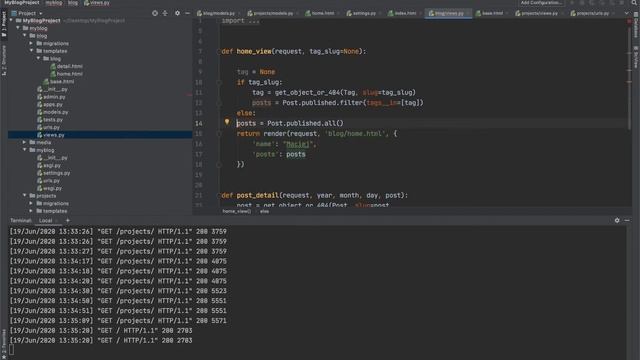
Task: Open settings.py in project tree
Action: coord(54,173)
